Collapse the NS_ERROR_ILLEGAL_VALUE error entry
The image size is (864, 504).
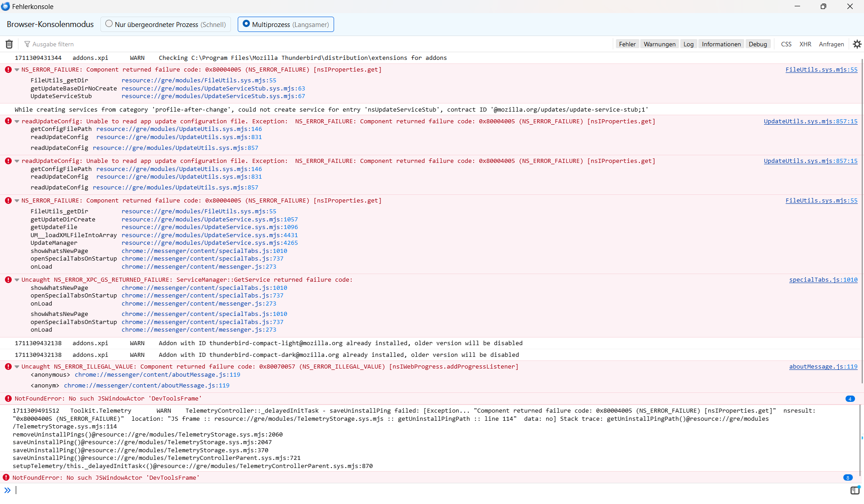click(x=17, y=367)
